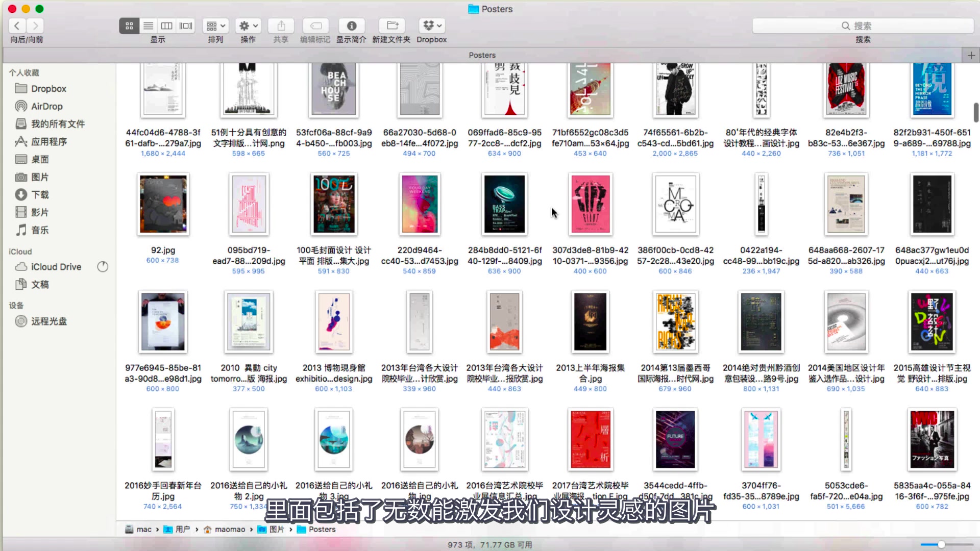Open the action gear (操作) dropdown

click(249, 26)
